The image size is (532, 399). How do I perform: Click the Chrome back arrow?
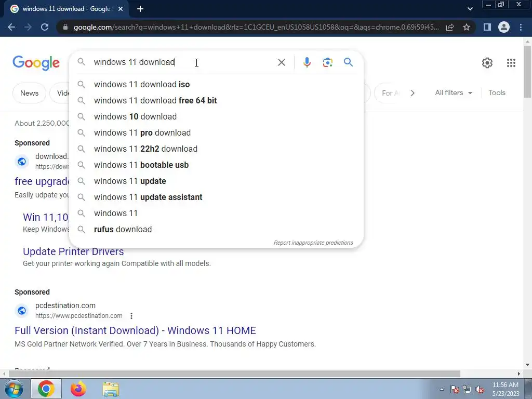tap(11, 27)
